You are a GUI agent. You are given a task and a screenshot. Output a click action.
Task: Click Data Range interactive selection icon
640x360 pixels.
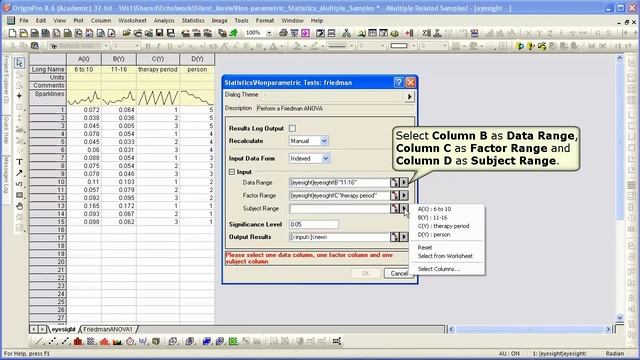click(394, 182)
